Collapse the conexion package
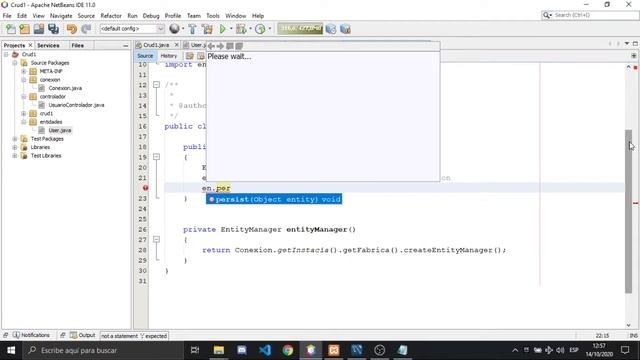640x360 pixels. click(x=24, y=80)
